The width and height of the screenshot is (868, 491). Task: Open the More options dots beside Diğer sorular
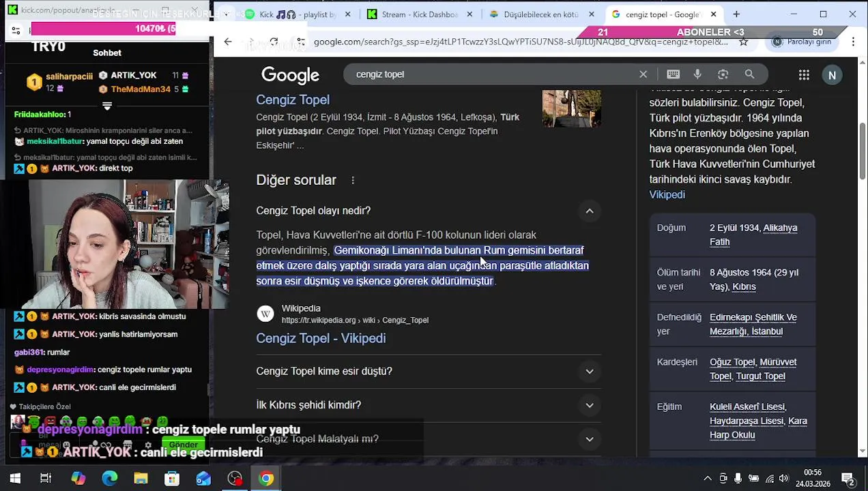pos(353,180)
